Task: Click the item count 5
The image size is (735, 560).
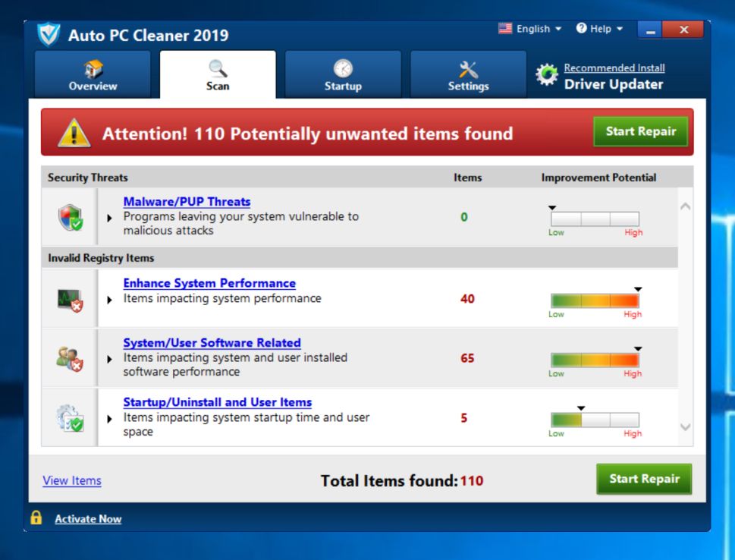Action: click(464, 418)
